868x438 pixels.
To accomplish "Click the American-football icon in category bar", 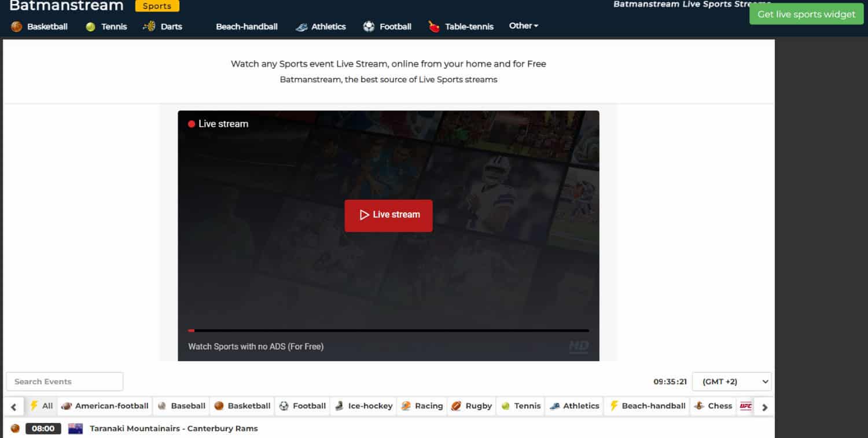I will [x=66, y=406].
